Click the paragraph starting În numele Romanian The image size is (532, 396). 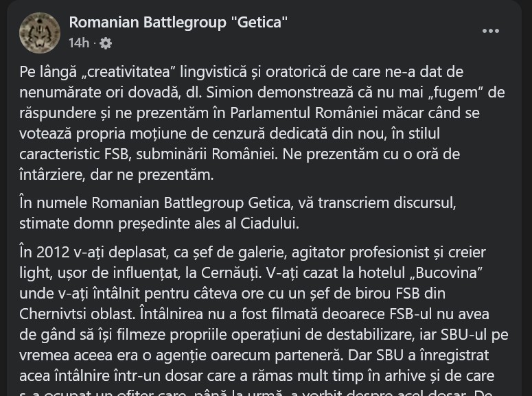tap(238, 213)
